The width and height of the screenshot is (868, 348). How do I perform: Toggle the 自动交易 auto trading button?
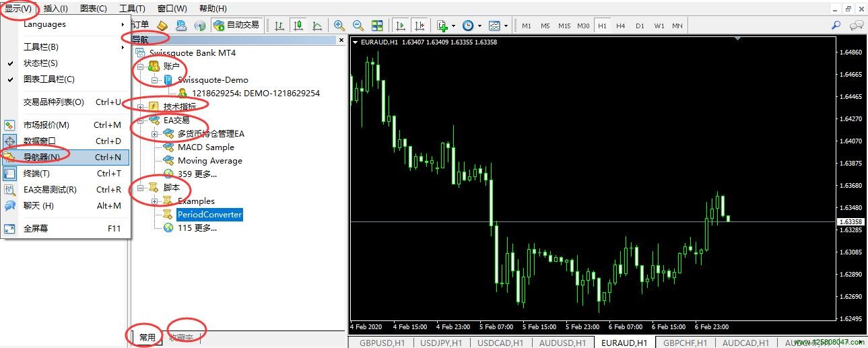236,26
